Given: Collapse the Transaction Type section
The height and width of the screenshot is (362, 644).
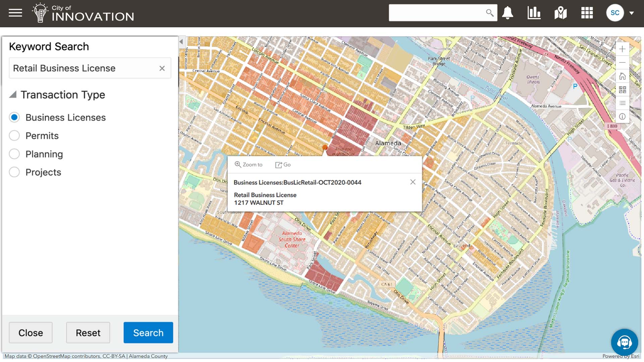Looking at the screenshot, I should pyautogui.click(x=13, y=95).
